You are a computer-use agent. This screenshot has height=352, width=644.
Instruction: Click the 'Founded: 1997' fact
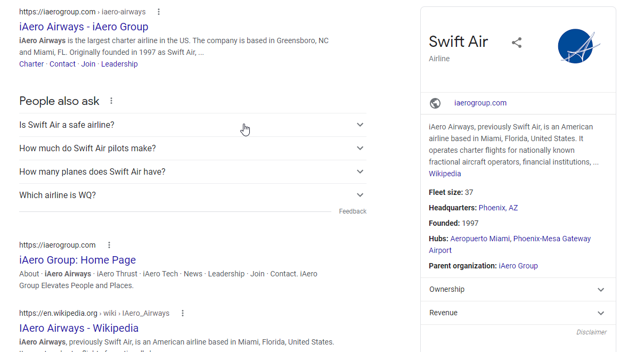pyautogui.click(x=454, y=223)
